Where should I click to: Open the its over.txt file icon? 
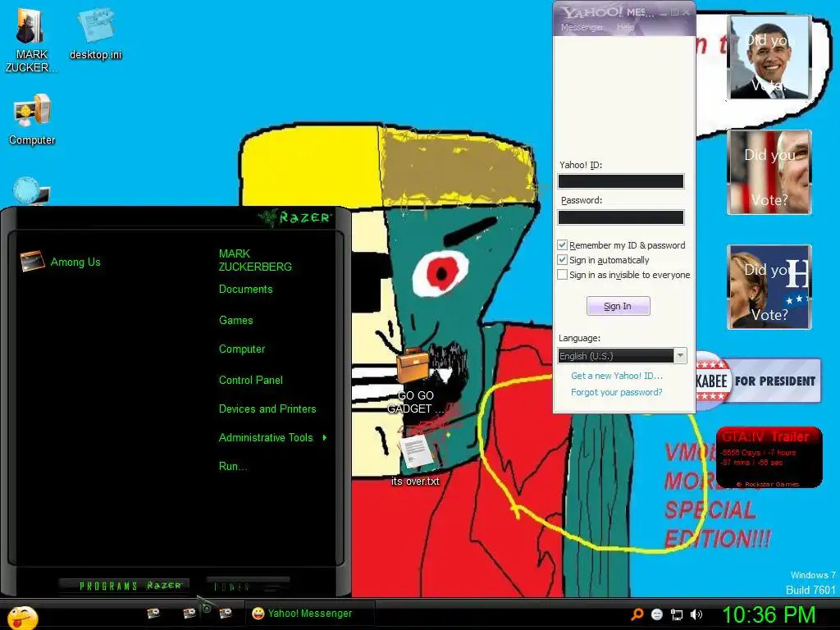coord(416,459)
